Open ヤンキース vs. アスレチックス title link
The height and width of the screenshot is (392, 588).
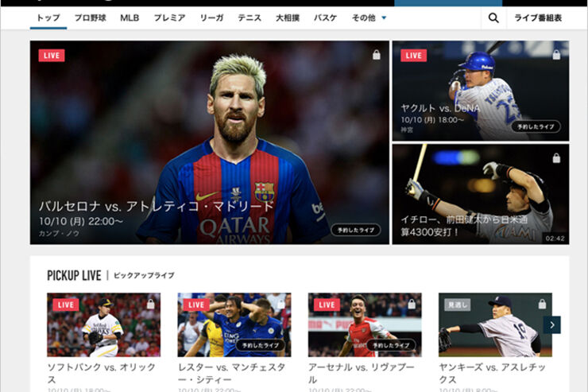click(492, 373)
